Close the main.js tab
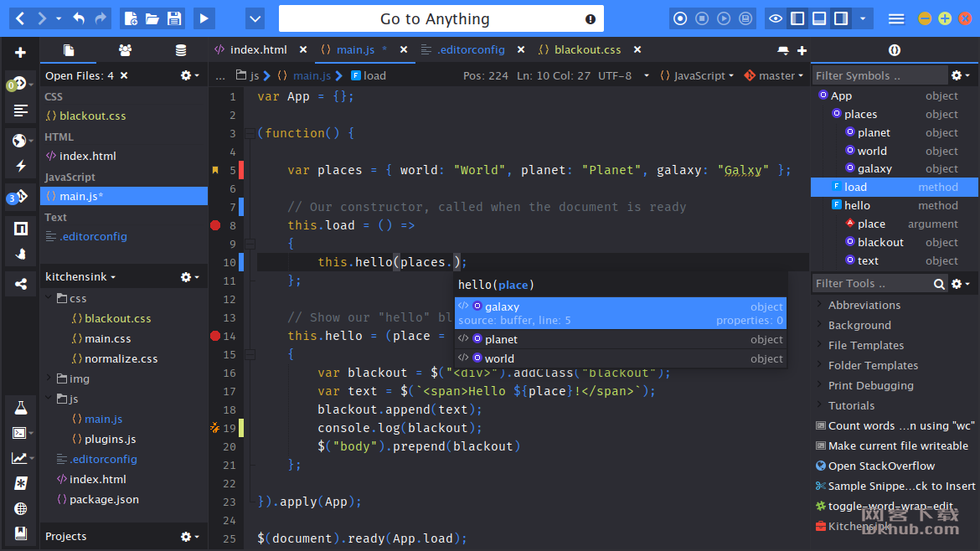 404,49
